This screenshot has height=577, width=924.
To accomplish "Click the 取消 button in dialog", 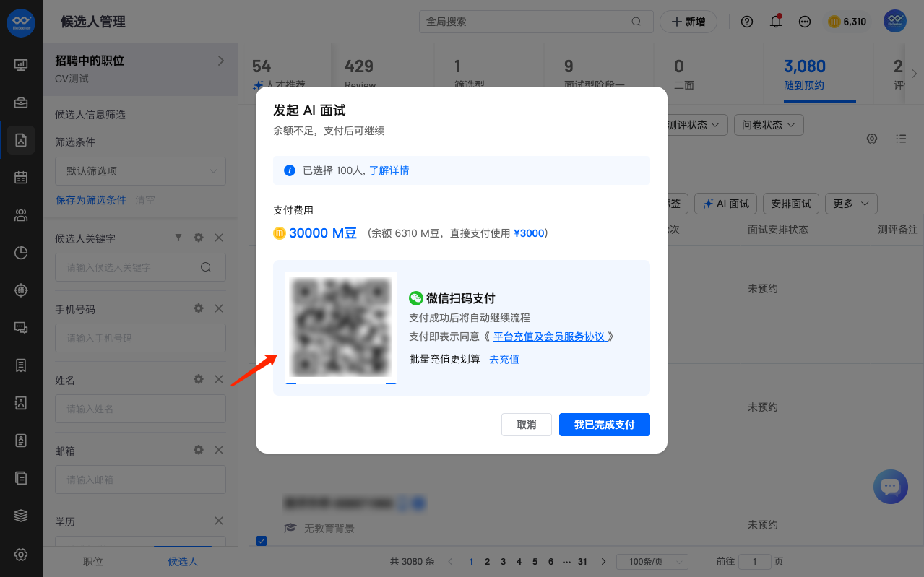I will 527,425.
